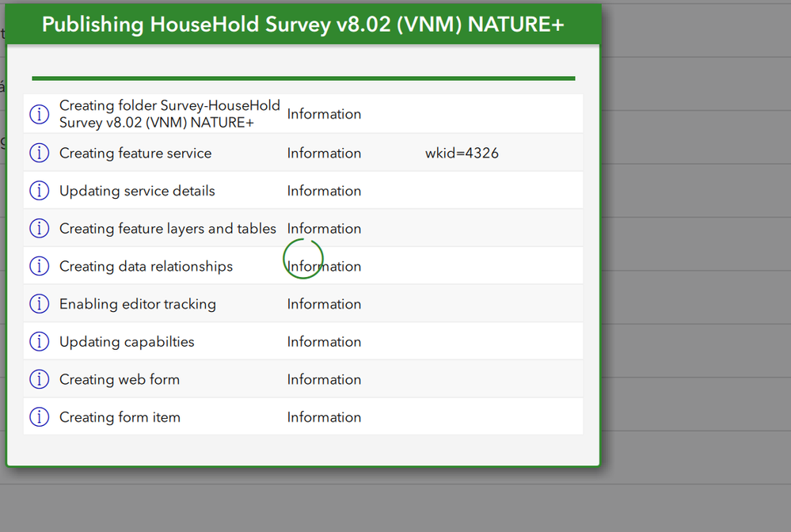Click info icon beside Creating data relationships
Viewport: 791px width, 532px height.
[40, 266]
